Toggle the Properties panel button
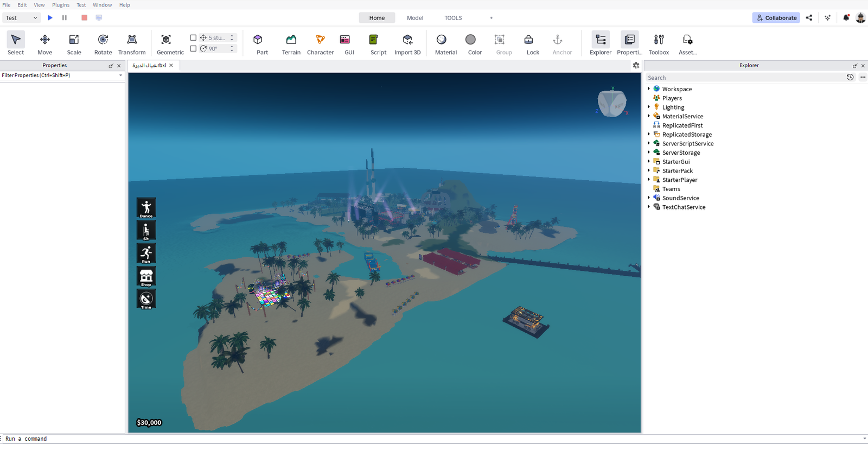This screenshot has height=457, width=868. [x=629, y=43]
